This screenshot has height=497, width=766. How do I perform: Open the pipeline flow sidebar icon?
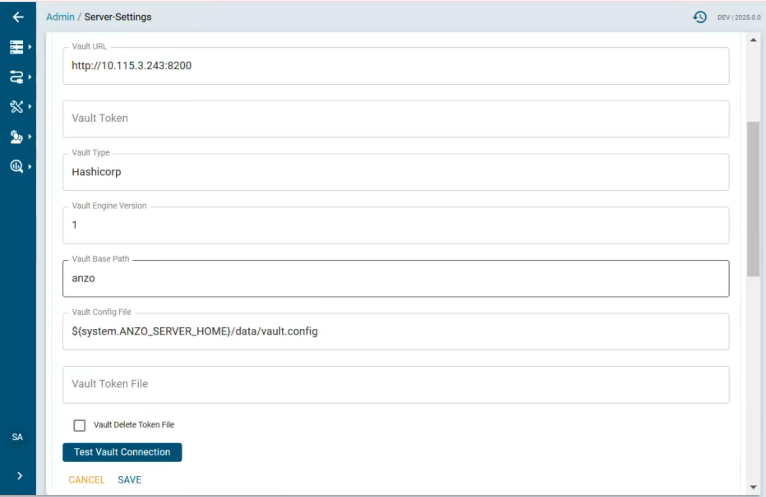(17, 77)
